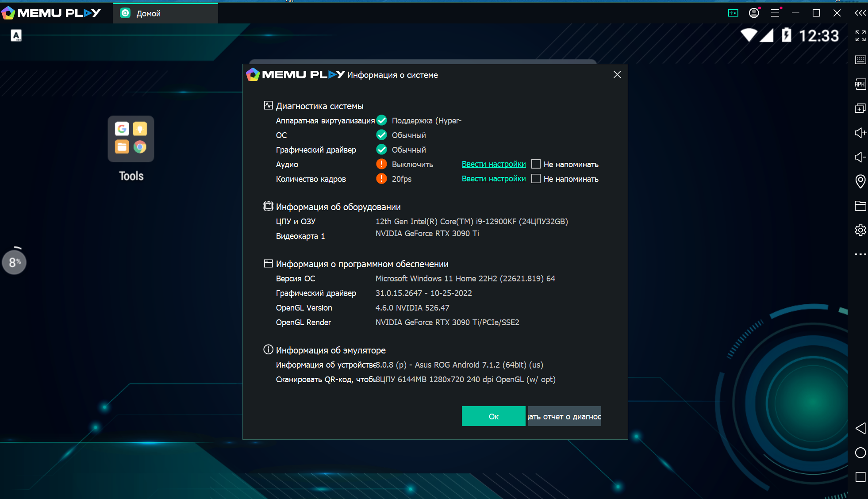
Task: Click the APK install icon
Action: [860, 84]
